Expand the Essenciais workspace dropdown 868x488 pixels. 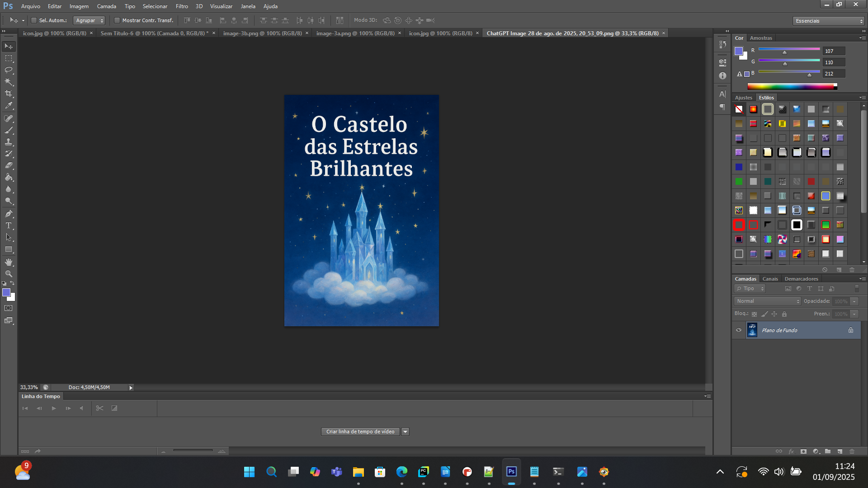pyautogui.click(x=829, y=21)
